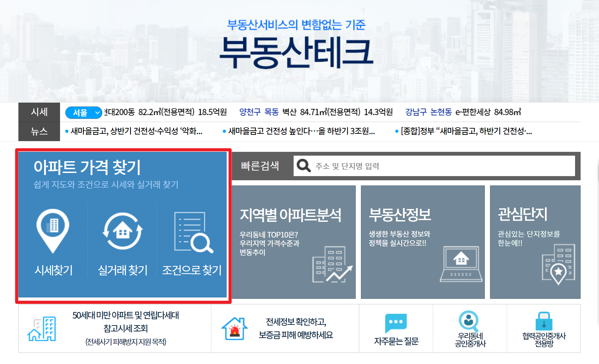The width and height of the screenshot is (599, 364).
Task: Click '쉽게 지도와 조건으로 시세와 실거래 찾기' subtitle
Action: (106, 184)
